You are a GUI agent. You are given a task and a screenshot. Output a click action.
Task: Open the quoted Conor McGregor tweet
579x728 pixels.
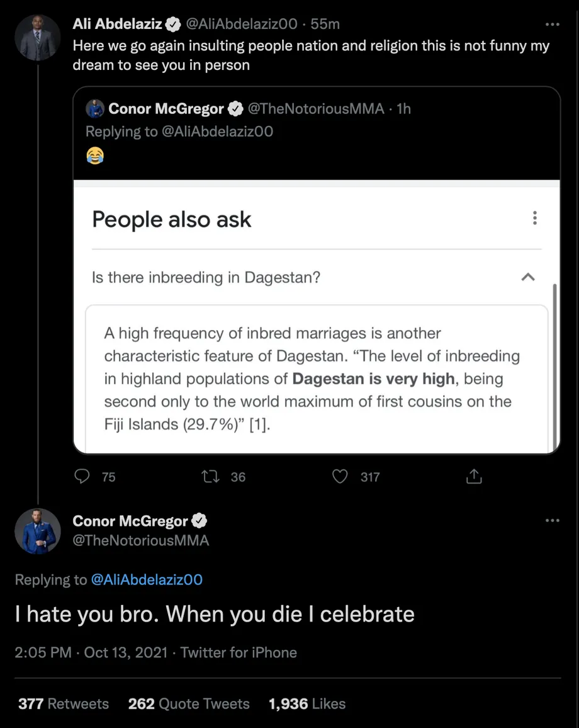(x=316, y=132)
